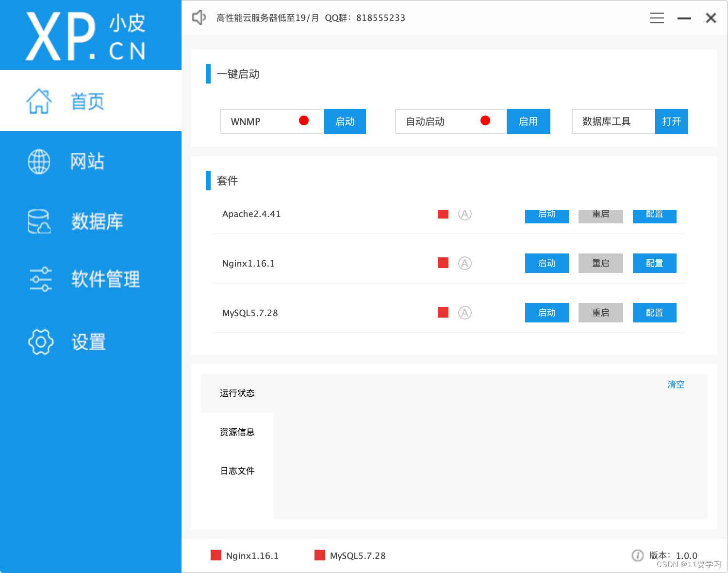Click Apache2.4.41 red status square

443,214
